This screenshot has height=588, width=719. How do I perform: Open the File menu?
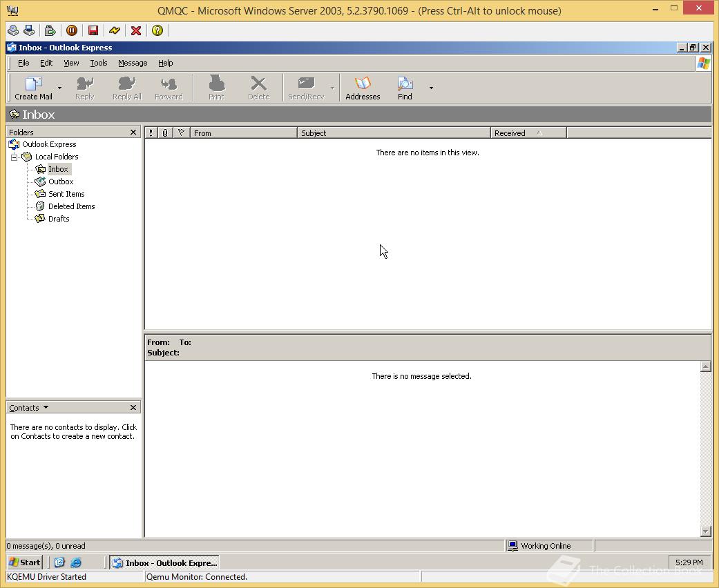[23, 63]
